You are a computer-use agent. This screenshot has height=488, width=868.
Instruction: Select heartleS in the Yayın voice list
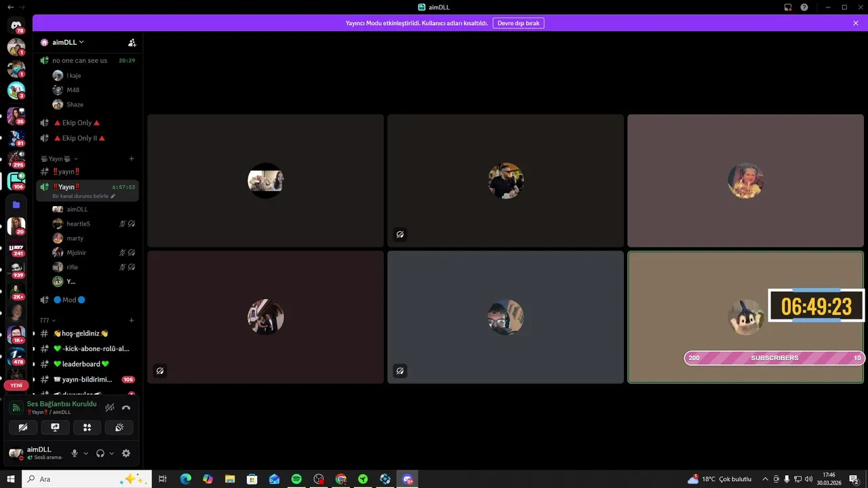94,224
